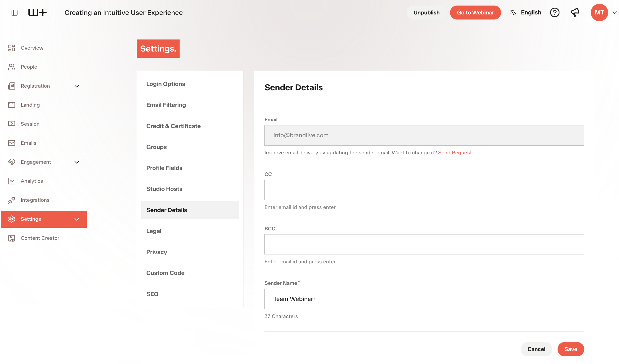
Task: Cancel the sender details changes
Action: (x=536, y=349)
